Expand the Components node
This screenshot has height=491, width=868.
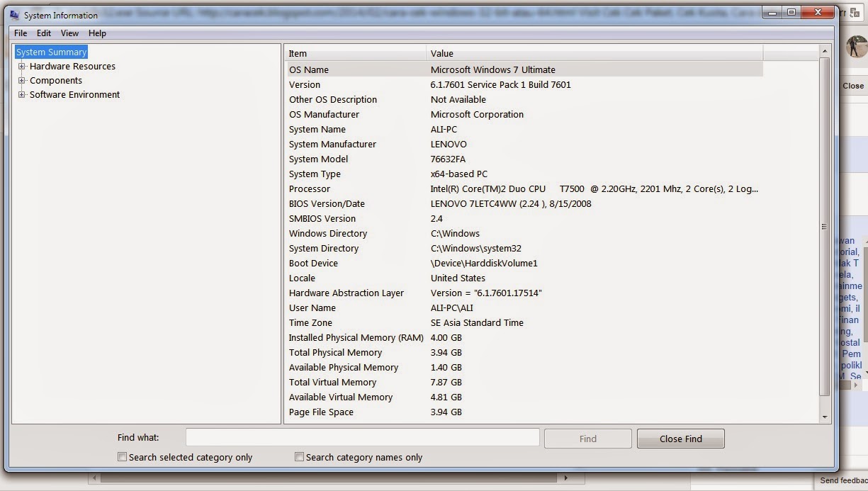pyautogui.click(x=22, y=80)
